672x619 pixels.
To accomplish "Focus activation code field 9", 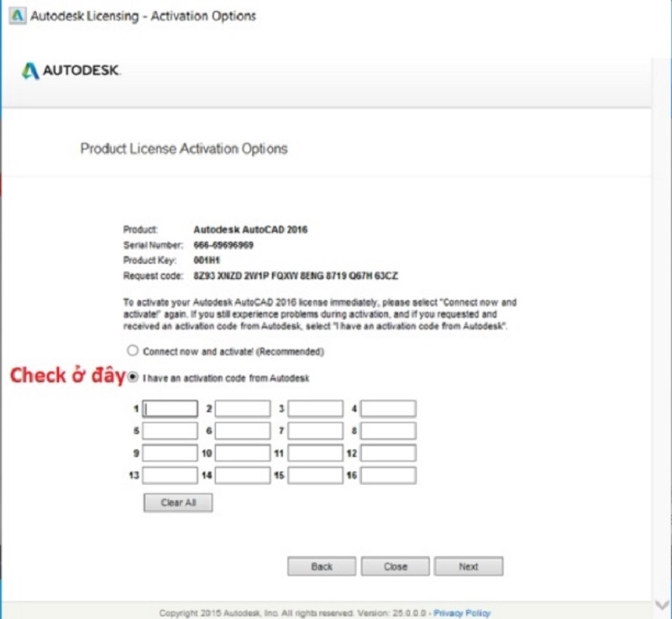I will [171, 454].
